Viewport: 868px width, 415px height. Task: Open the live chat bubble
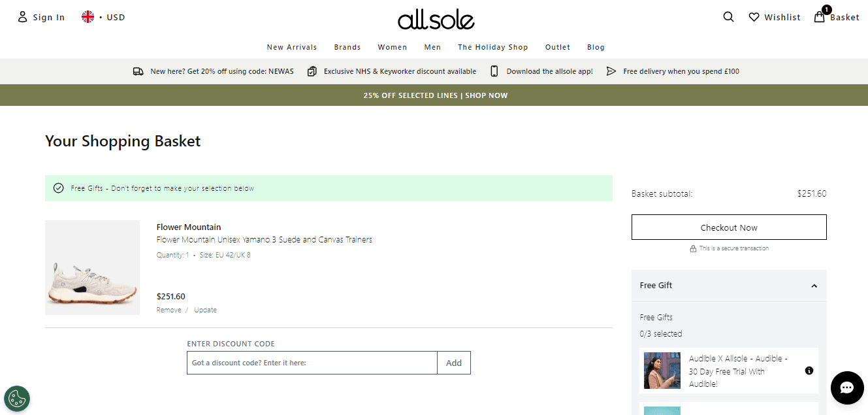[847, 388]
